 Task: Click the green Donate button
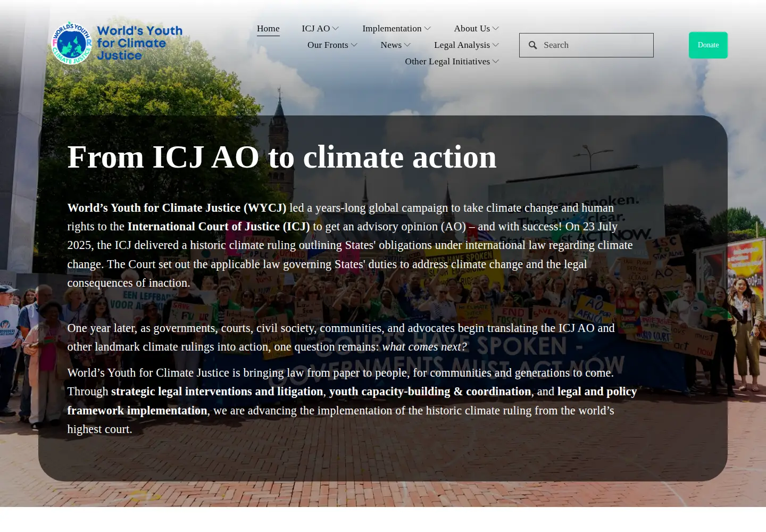coord(708,45)
